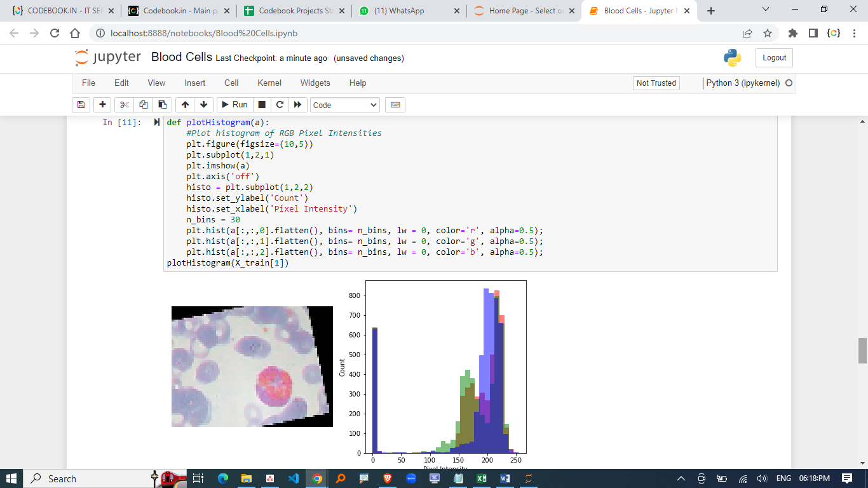Open the command palette keyboard icon
Image resolution: width=868 pixels, height=488 pixels.
(395, 105)
